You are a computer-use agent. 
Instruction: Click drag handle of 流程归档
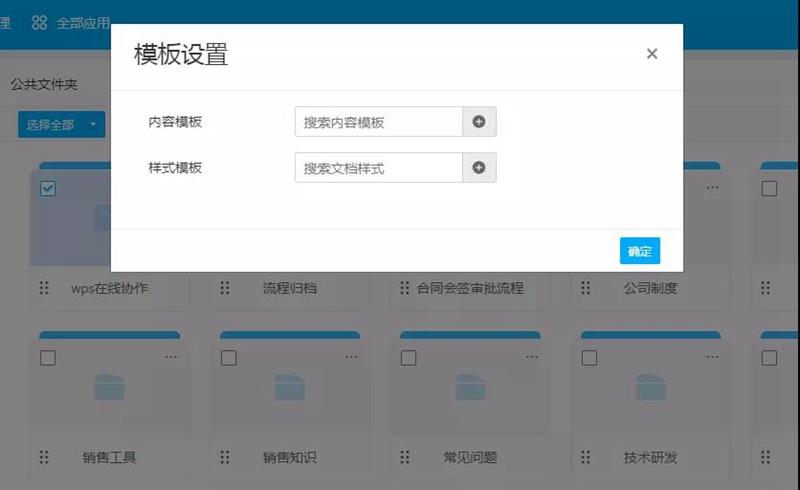(224, 288)
